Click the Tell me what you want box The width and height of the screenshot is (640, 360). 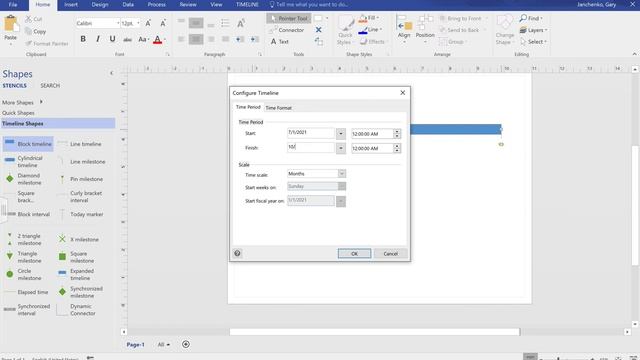pyautogui.click(x=309, y=4)
